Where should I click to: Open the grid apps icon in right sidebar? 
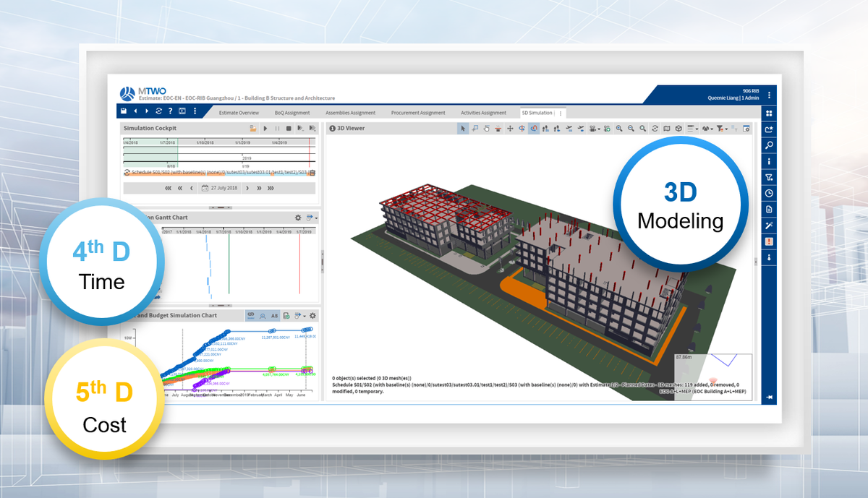coord(769,113)
